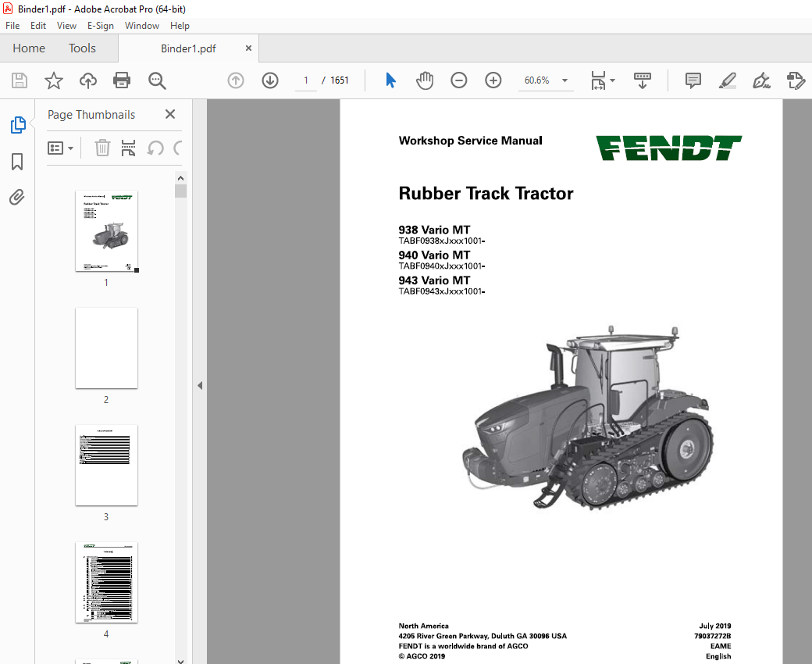This screenshot has width=812, height=664.
Task: Click the July 2019 date text
Action: 715,627
